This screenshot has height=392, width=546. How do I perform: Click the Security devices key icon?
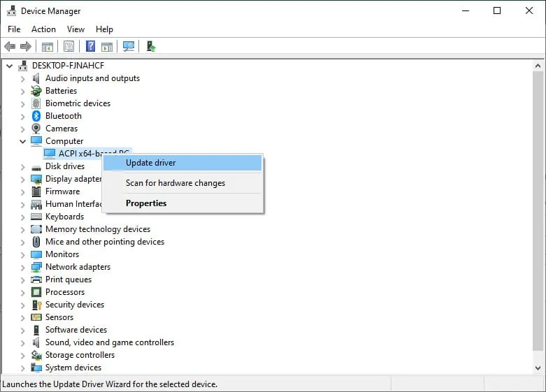[36, 305]
